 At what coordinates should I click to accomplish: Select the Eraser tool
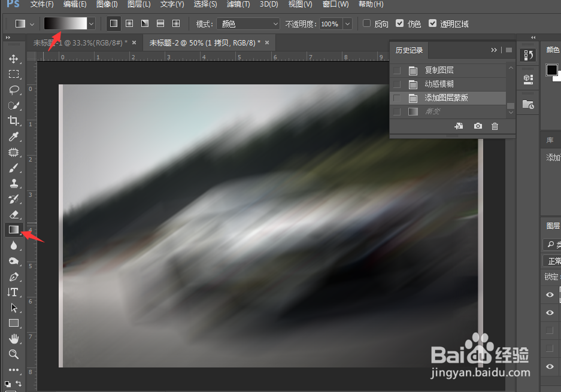click(14, 214)
